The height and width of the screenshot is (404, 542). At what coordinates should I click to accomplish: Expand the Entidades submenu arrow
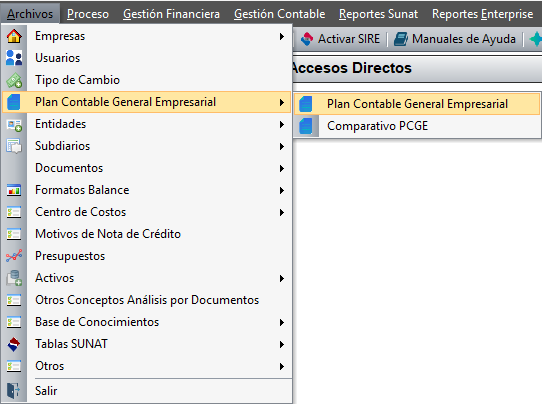pyautogui.click(x=282, y=124)
